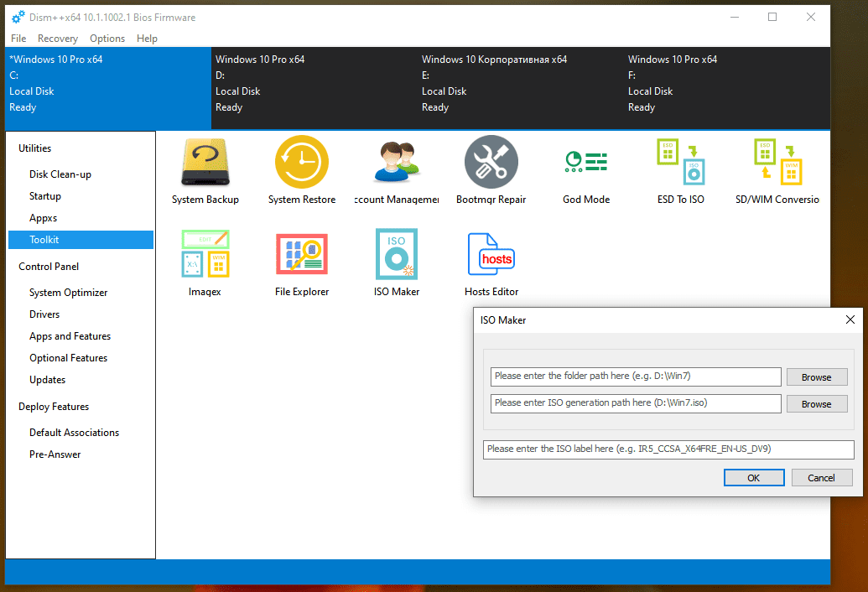The image size is (868, 592).
Task: Cancel the ISO Maker dialog
Action: pyautogui.click(x=822, y=477)
